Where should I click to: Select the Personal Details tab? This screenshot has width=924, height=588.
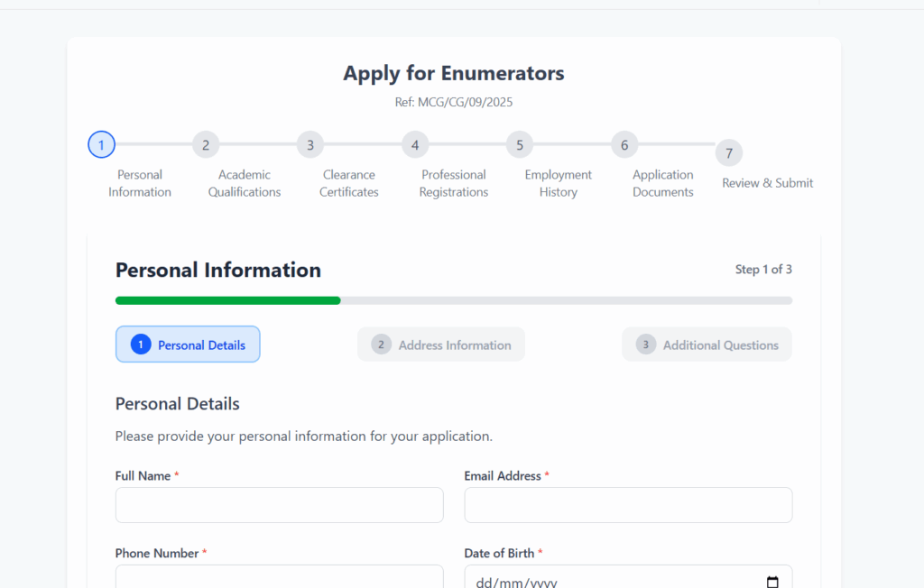[188, 345]
